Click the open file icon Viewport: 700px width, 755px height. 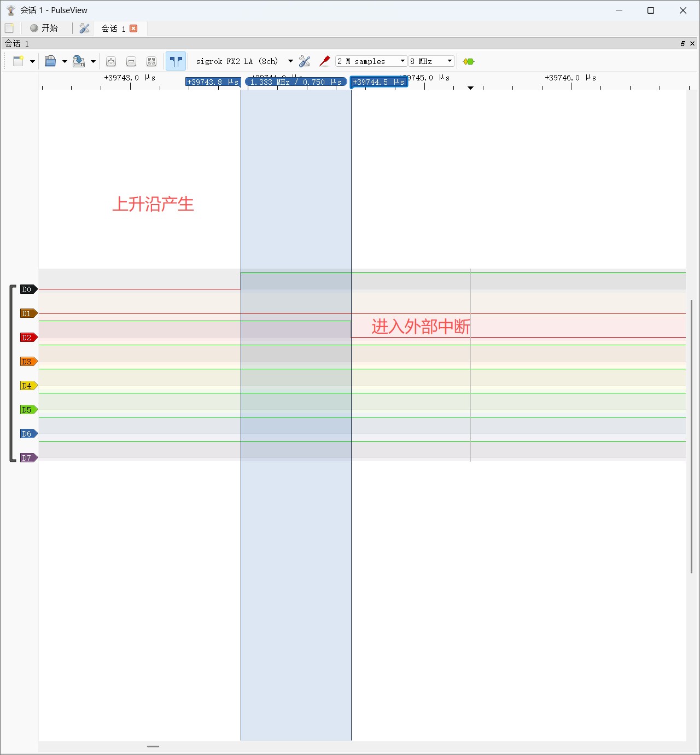point(50,61)
